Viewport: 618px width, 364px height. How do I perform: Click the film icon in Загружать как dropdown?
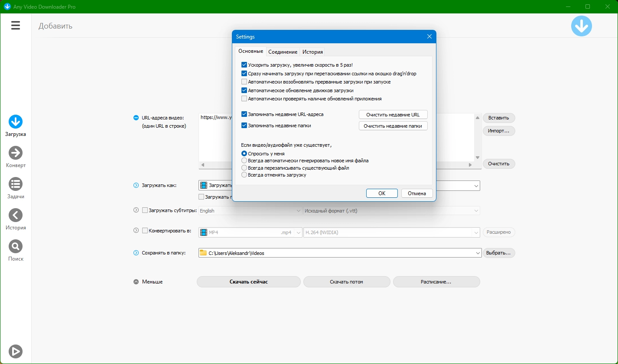tap(204, 185)
